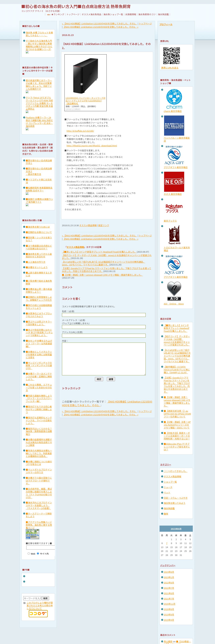Open the d.buffalo.jp/LS210D firmware link
215x644 pixels.
80,131
